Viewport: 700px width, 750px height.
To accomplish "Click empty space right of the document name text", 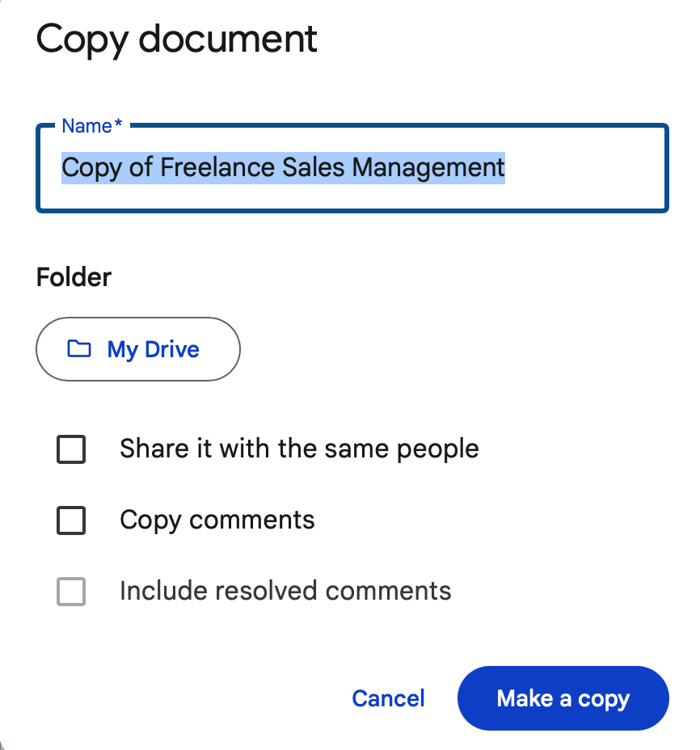I will (x=586, y=168).
